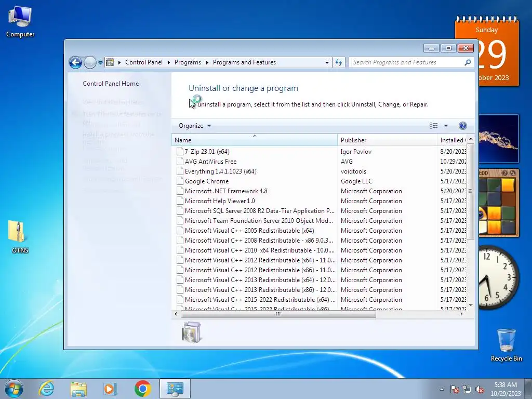Select Visual C++ 2013 Redistributable (x86) entry

260,289
